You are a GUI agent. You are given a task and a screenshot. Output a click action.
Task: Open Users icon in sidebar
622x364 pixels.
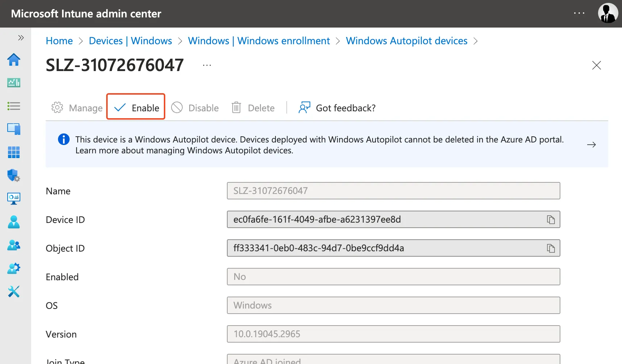click(14, 222)
